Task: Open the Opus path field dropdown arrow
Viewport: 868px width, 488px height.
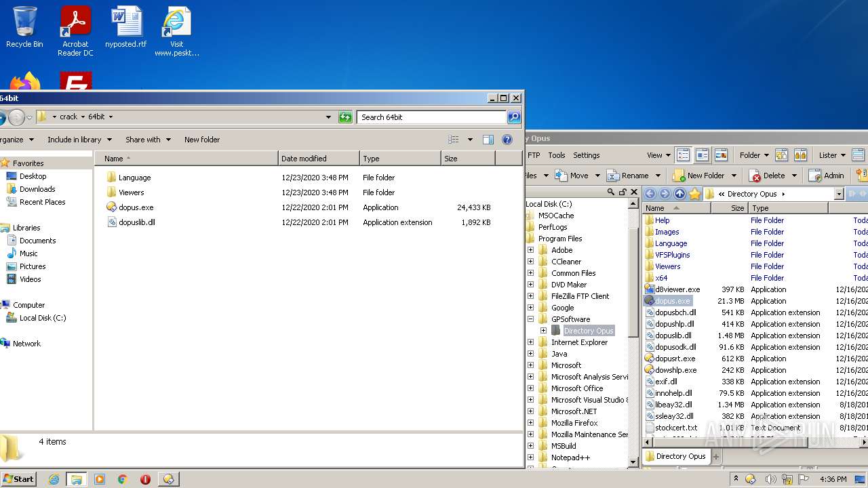Action: point(839,194)
